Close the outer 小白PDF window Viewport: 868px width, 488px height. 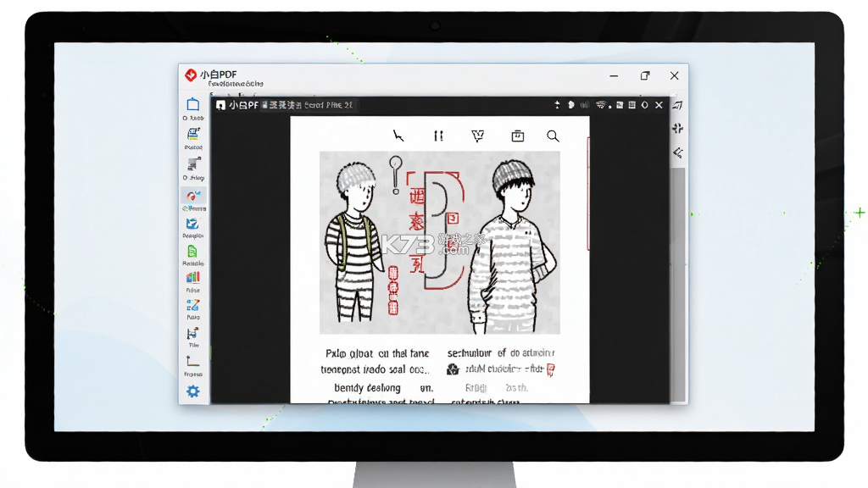pyautogui.click(x=674, y=75)
